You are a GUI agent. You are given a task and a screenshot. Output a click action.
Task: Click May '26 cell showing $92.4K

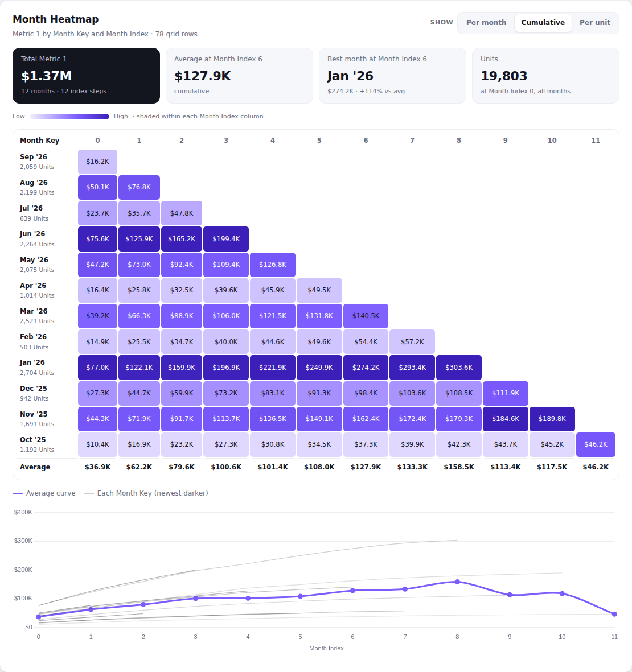pos(182,265)
